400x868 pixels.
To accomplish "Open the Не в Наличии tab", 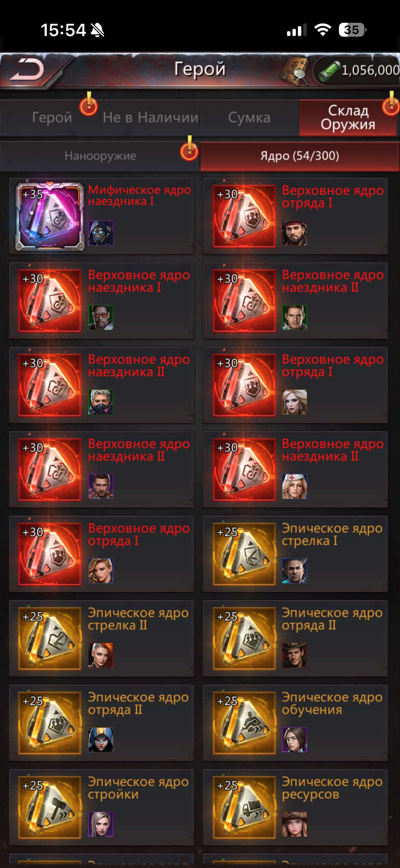I will [150, 117].
